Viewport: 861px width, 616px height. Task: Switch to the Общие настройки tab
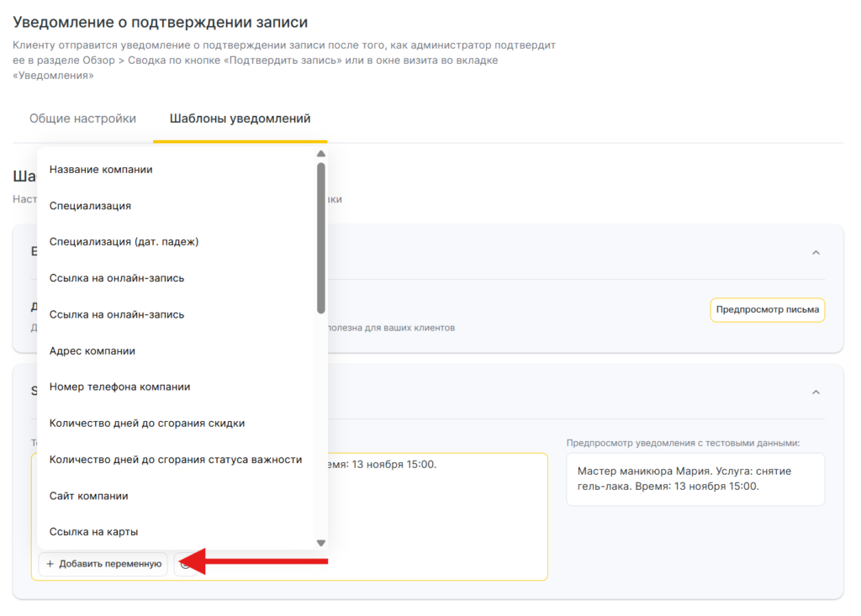(x=82, y=118)
